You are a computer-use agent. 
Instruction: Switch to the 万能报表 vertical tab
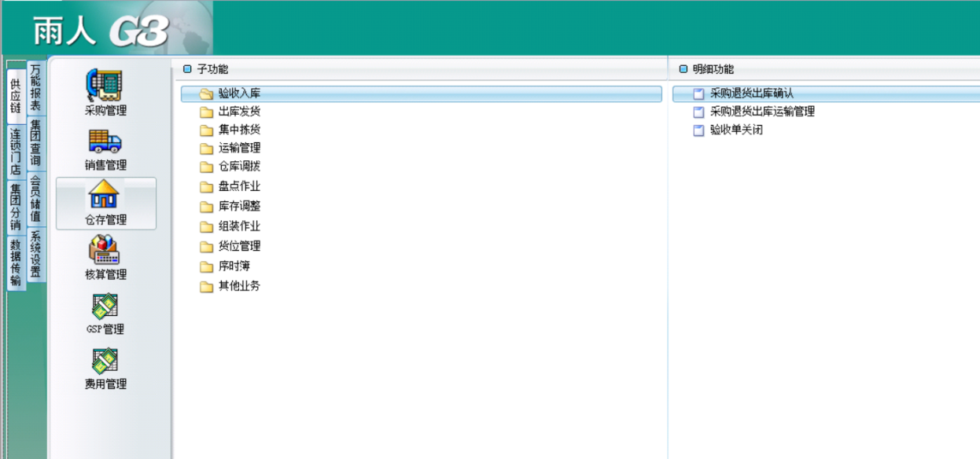[35, 86]
